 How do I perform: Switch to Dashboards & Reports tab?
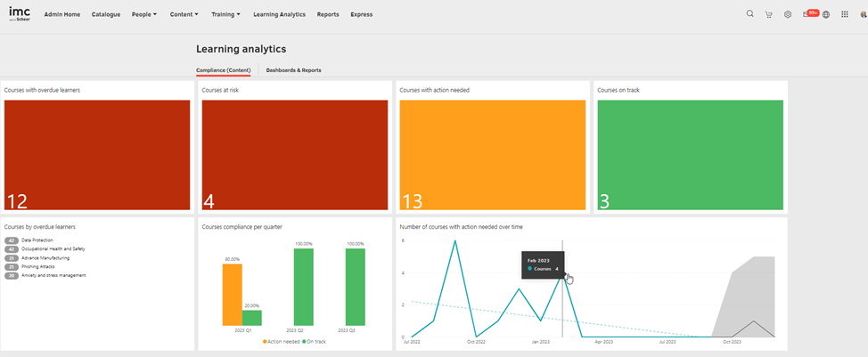(x=293, y=69)
